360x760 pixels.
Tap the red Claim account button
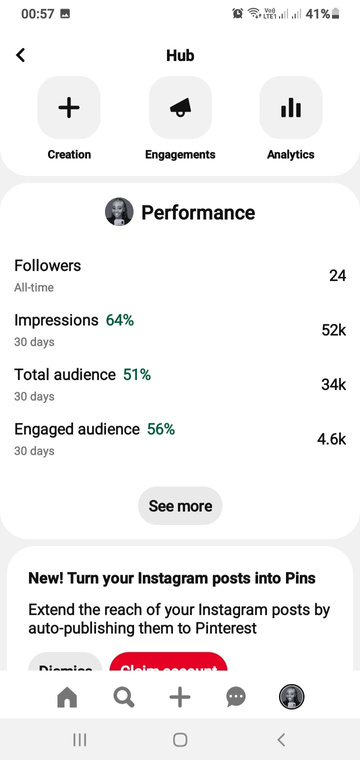tap(169, 662)
